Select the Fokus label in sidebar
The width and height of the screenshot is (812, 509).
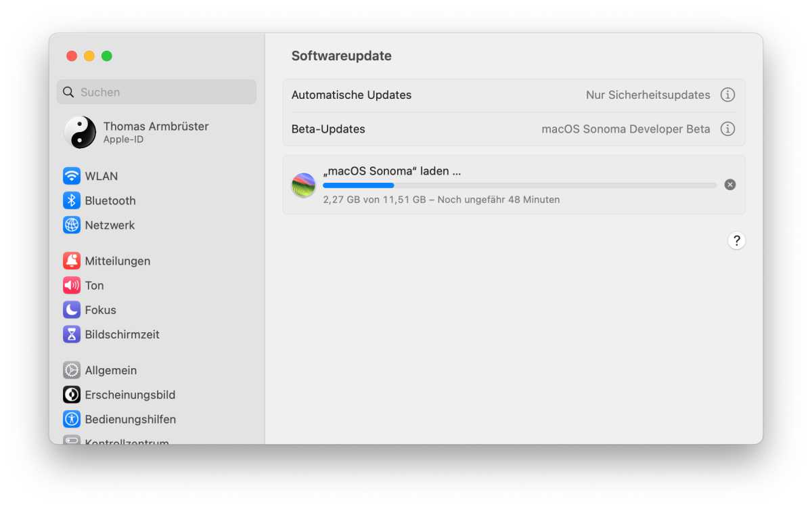click(x=100, y=309)
